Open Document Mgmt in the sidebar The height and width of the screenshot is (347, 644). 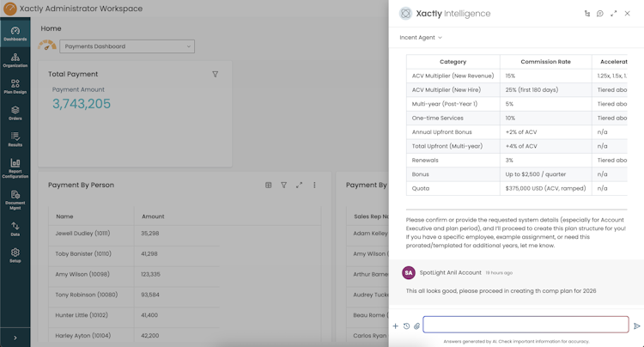coord(15,200)
